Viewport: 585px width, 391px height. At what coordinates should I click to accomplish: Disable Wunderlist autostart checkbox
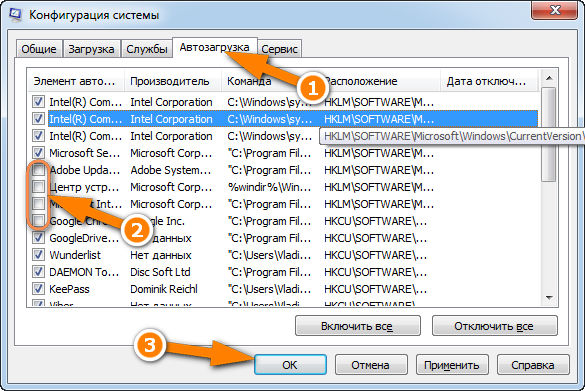coord(38,255)
